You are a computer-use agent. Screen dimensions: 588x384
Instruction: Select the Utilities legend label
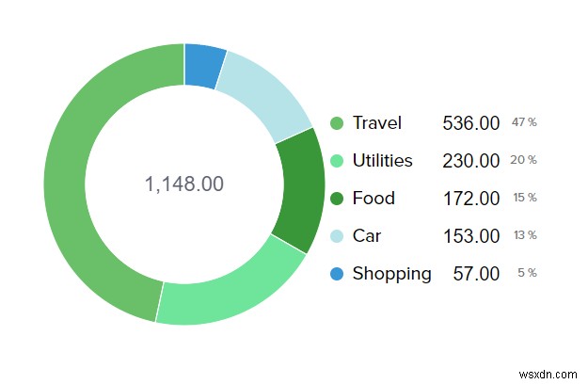(x=383, y=161)
